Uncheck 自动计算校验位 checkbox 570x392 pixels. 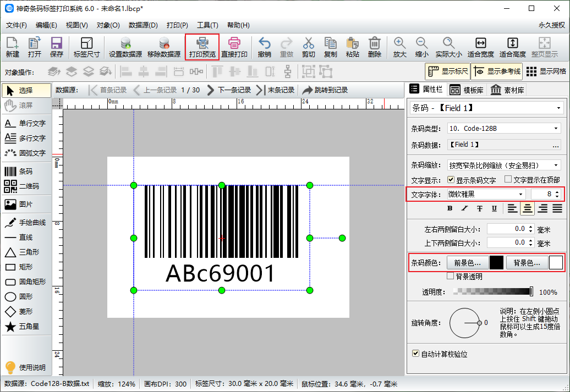click(x=416, y=354)
